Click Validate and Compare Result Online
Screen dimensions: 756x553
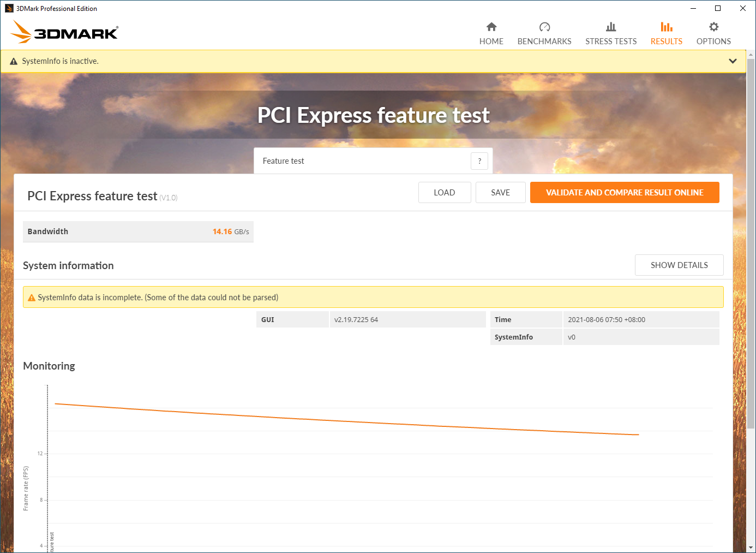624,193
